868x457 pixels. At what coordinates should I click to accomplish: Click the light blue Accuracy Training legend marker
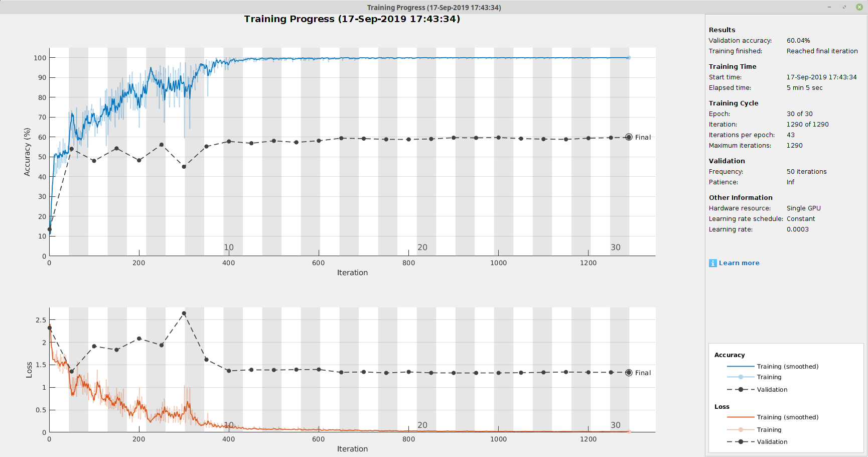pos(741,377)
